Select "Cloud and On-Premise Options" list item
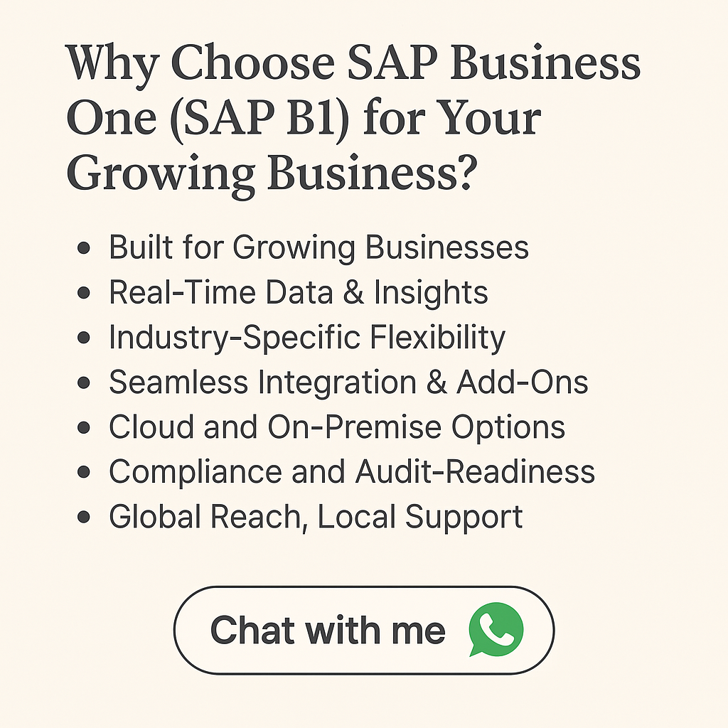 tap(336, 427)
